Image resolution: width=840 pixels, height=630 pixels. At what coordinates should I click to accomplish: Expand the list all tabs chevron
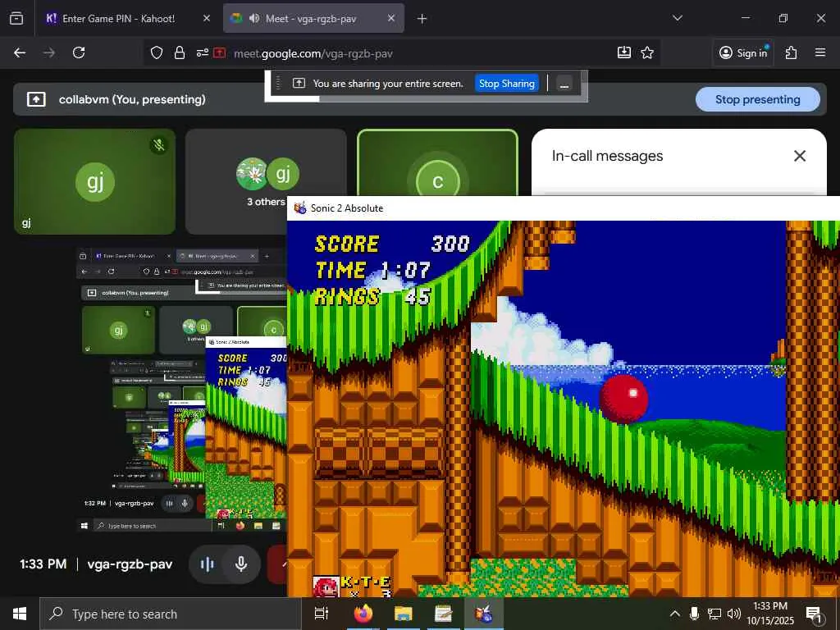pos(678,18)
